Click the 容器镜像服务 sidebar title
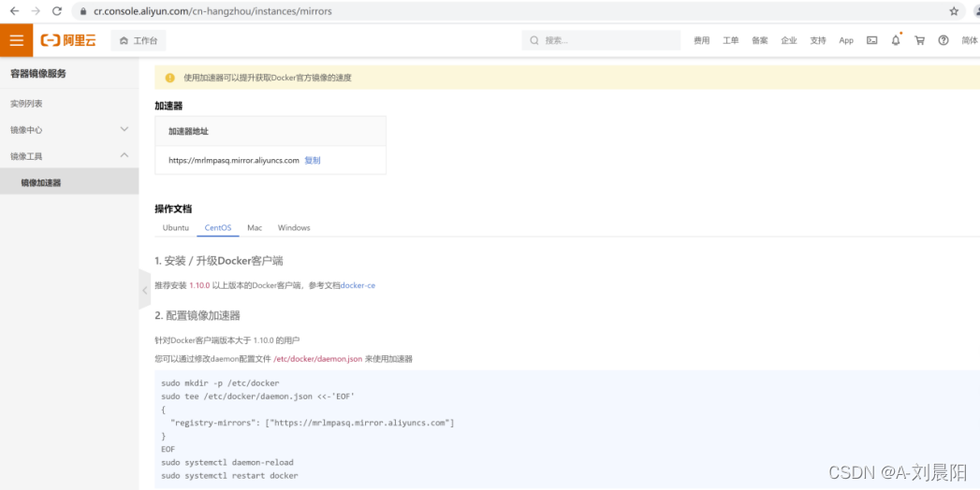The width and height of the screenshot is (980, 490). pos(38,74)
